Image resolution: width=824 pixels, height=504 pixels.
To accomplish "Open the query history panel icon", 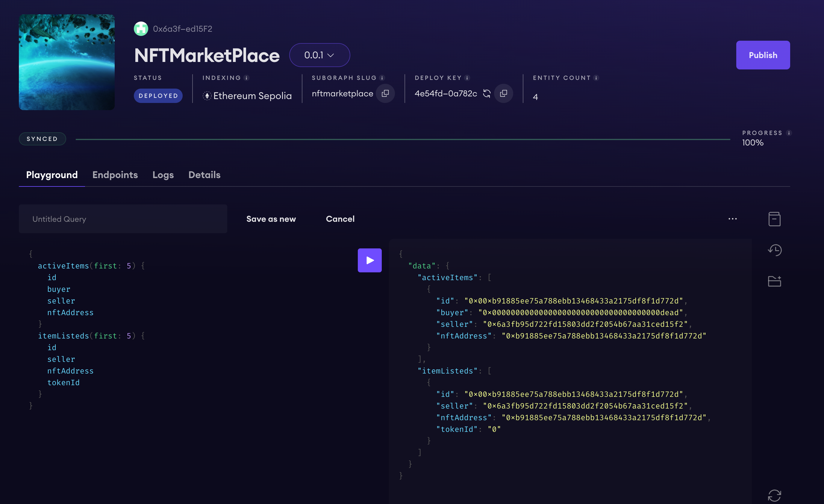I will [775, 250].
